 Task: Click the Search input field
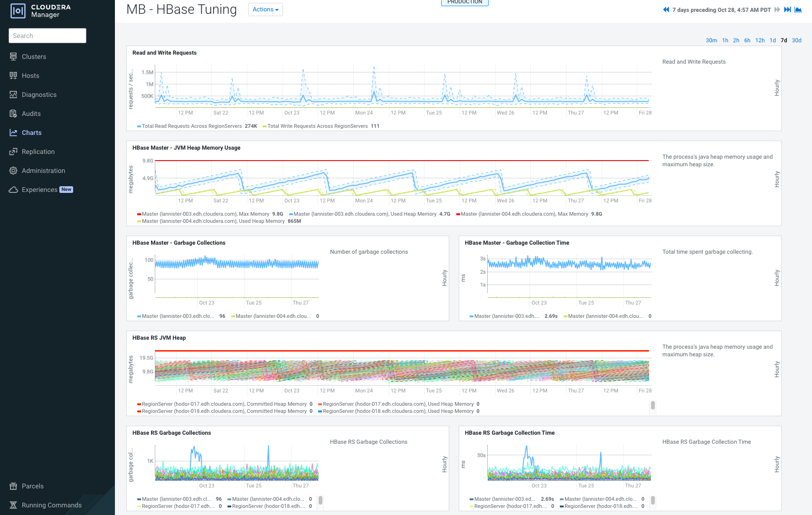point(47,36)
